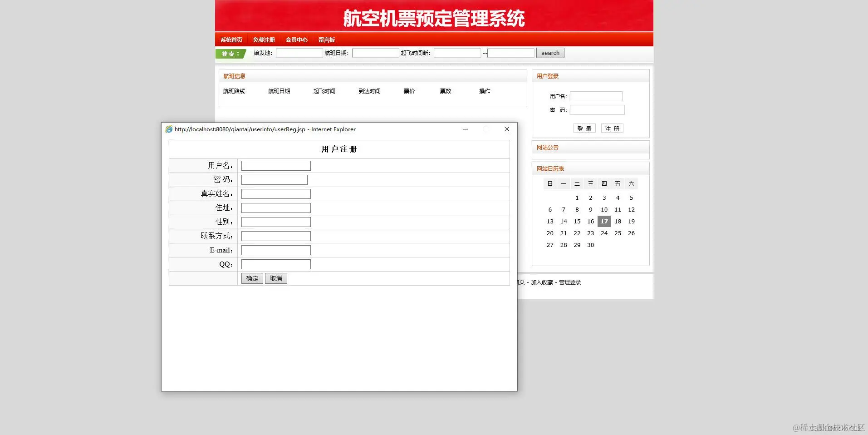Click the 系统首页 menu item
This screenshot has width=868, height=435.
pyautogui.click(x=231, y=40)
